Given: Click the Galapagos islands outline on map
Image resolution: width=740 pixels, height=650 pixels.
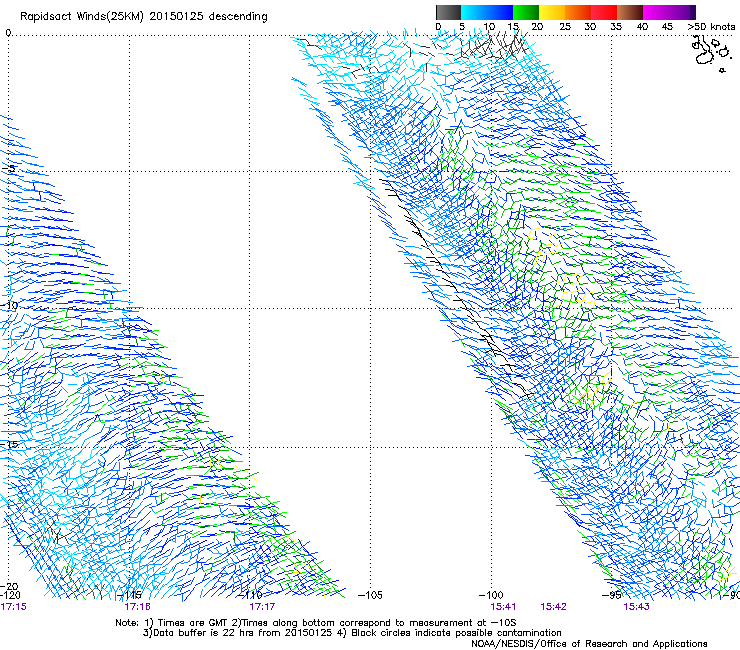Looking at the screenshot, I should tap(711, 53).
